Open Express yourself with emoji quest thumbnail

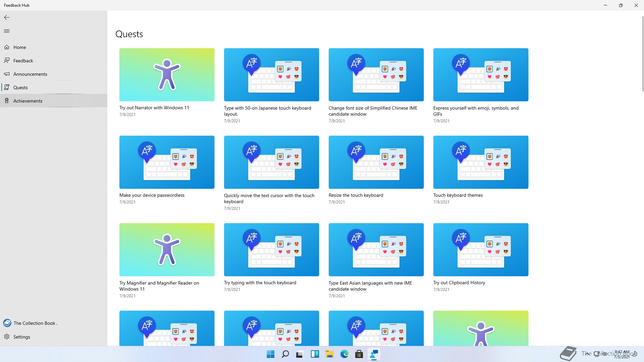click(481, 75)
